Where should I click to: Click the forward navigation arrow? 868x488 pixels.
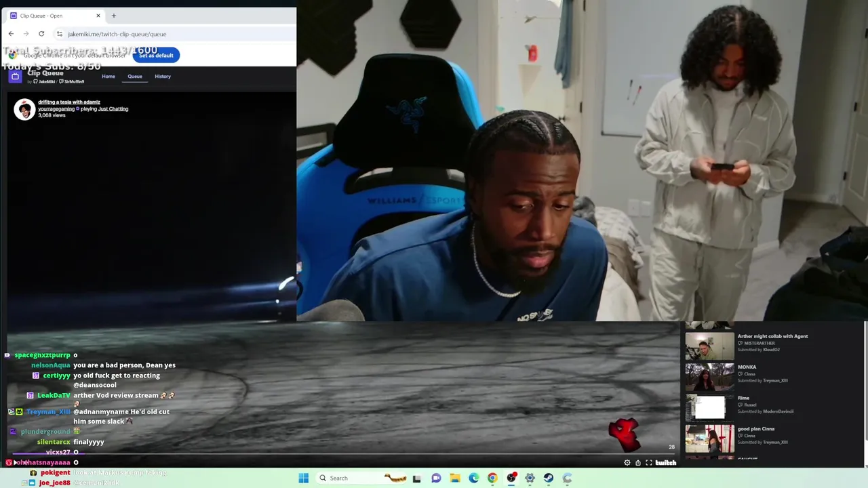click(x=26, y=34)
